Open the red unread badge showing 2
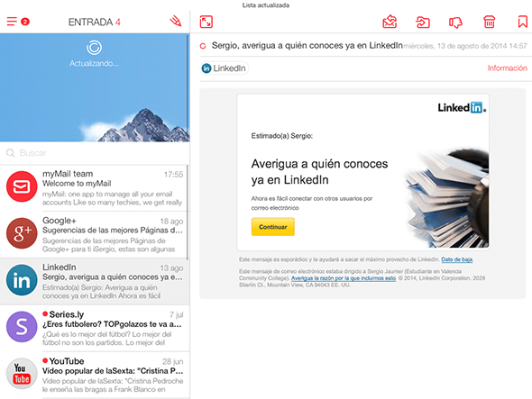This screenshot has height=399, width=532. click(25, 22)
